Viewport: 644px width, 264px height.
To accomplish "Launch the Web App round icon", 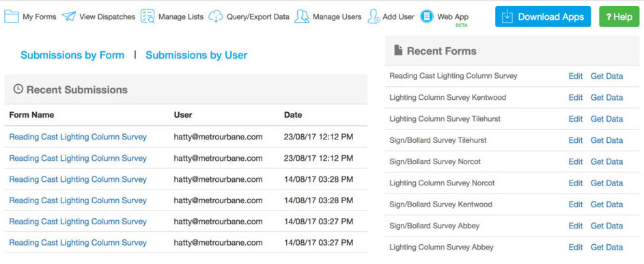I will pos(427,16).
